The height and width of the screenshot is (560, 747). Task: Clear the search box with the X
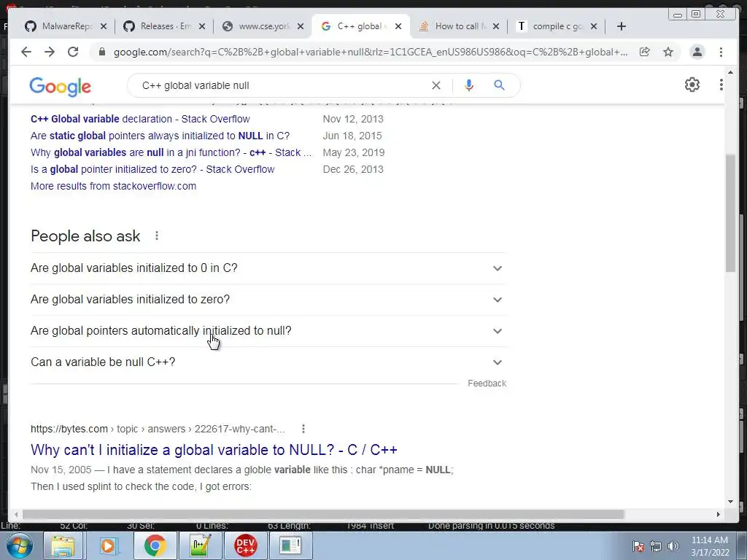tap(436, 85)
